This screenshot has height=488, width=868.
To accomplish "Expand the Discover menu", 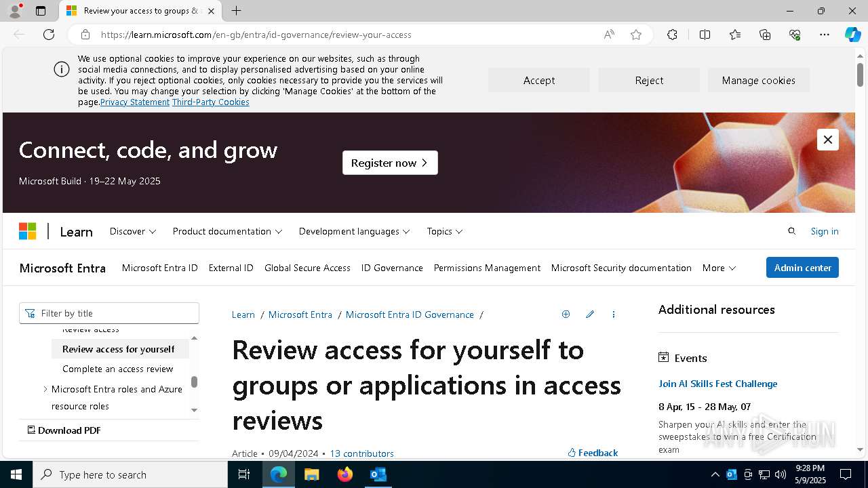I will (133, 231).
